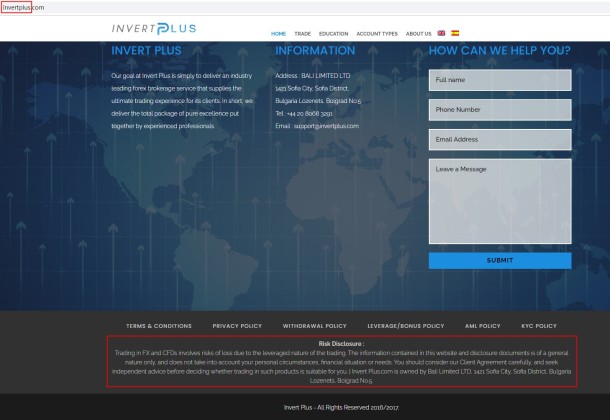610x420 pixels.
Task: Open the KYC Policy link
Action: pyautogui.click(x=539, y=326)
